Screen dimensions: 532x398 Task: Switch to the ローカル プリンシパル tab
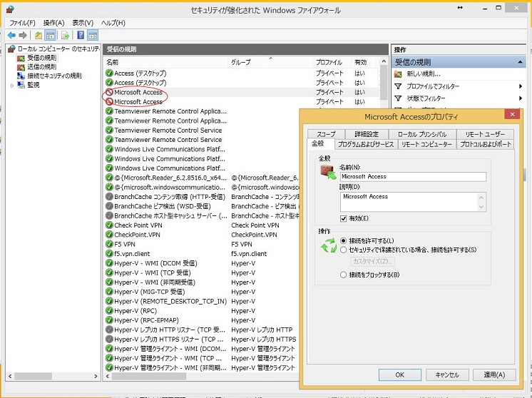click(422, 134)
